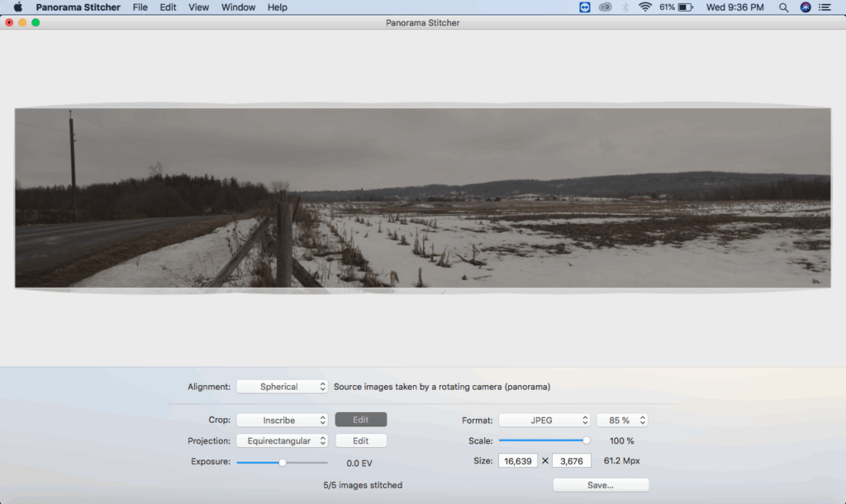The image size is (846, 504).
Task: Open the Panorama Stitcher application menu
Action: [78, 7]
